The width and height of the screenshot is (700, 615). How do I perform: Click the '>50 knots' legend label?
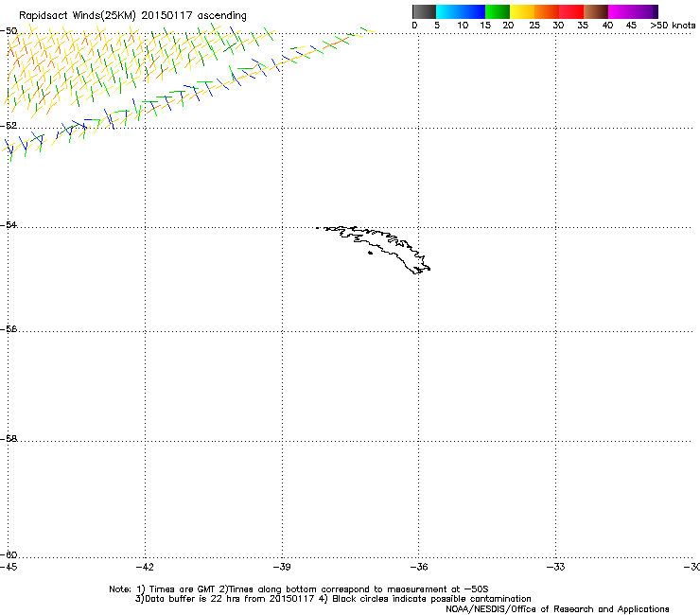tap(673, 26)
